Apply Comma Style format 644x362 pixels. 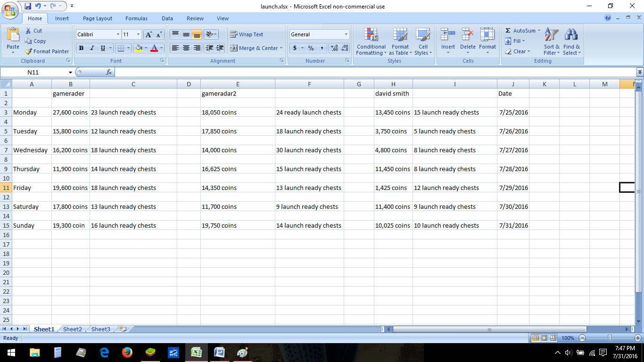tap(322, 48)
